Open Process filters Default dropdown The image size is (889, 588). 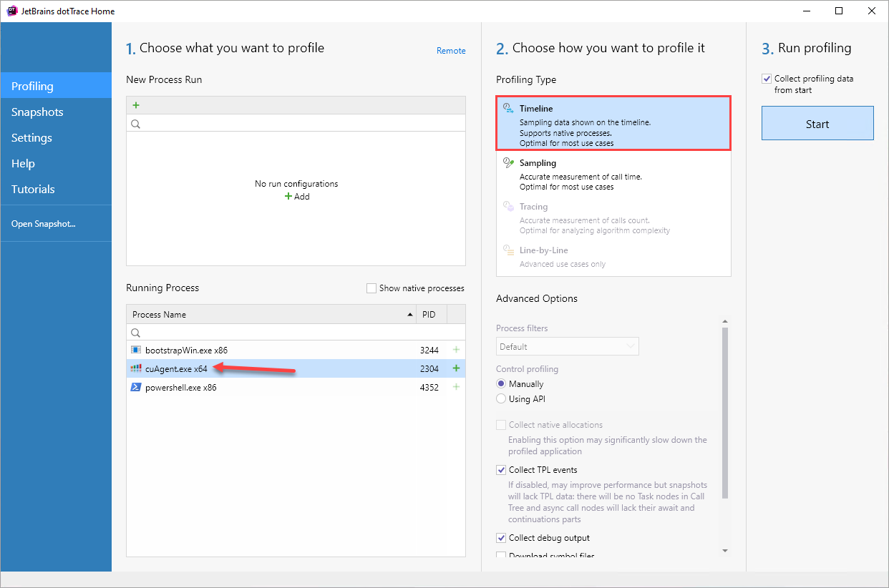pyautogui.click(x=568, y=346)
